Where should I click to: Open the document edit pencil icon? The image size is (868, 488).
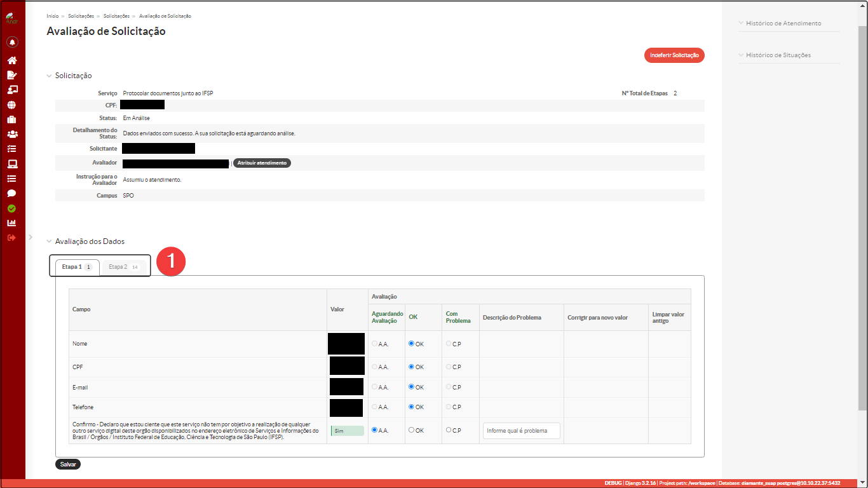coord(12,75)
